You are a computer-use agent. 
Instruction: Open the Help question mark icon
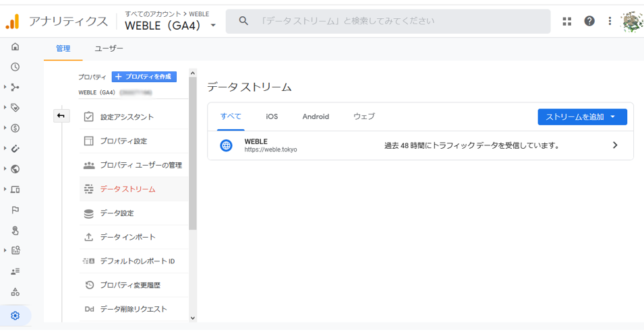click(589, 21)
